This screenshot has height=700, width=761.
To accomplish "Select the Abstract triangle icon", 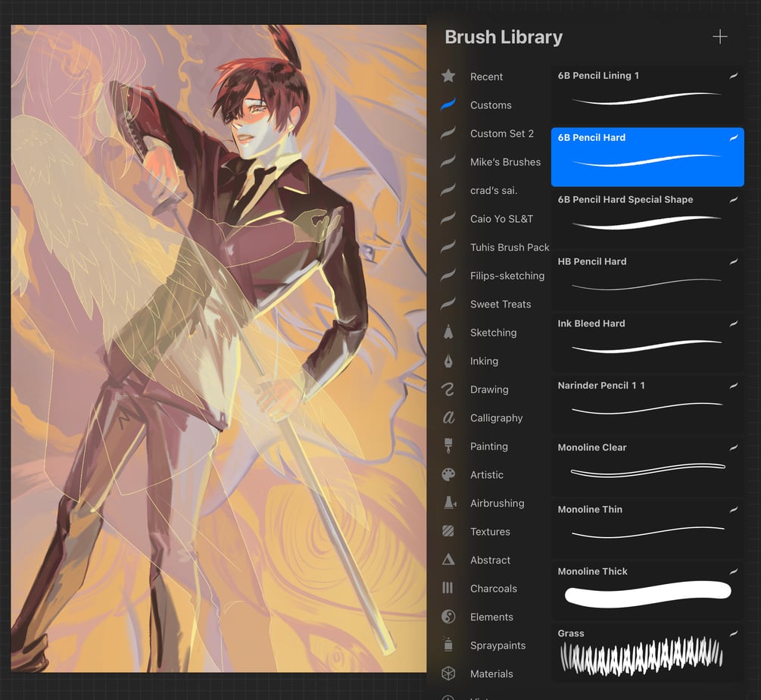I will pyautogui.click(x=448, y=560).
